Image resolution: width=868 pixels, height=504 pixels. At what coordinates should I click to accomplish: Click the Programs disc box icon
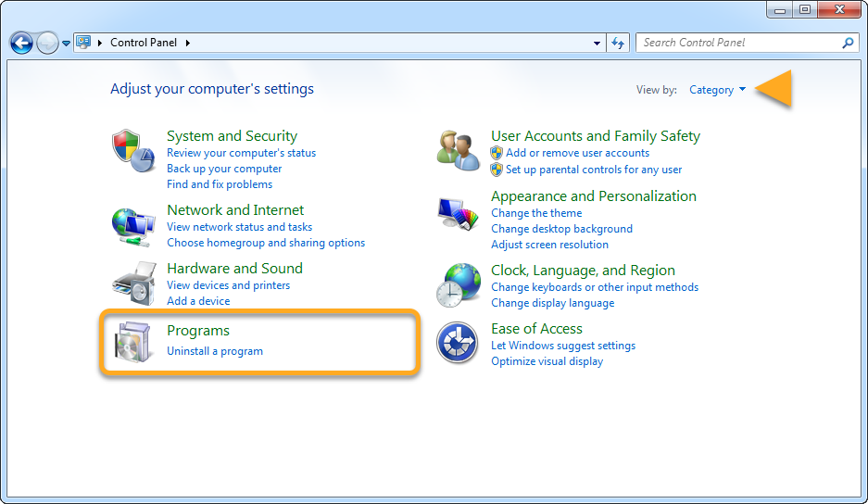(x=132, y=340)
